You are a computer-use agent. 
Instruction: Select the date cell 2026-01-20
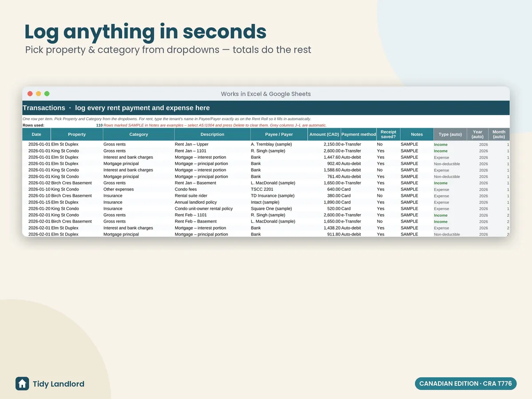(x=36, y=208)
